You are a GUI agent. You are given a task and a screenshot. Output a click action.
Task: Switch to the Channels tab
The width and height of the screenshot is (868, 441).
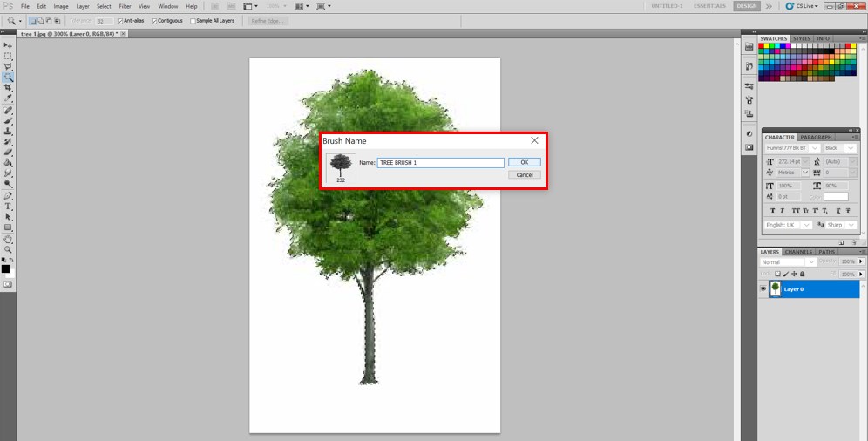pos(798,252)
